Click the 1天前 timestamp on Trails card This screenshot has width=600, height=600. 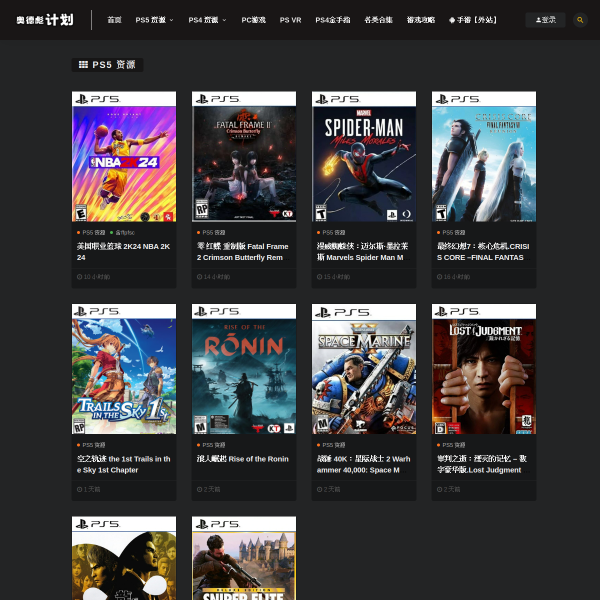coord(88,489)
